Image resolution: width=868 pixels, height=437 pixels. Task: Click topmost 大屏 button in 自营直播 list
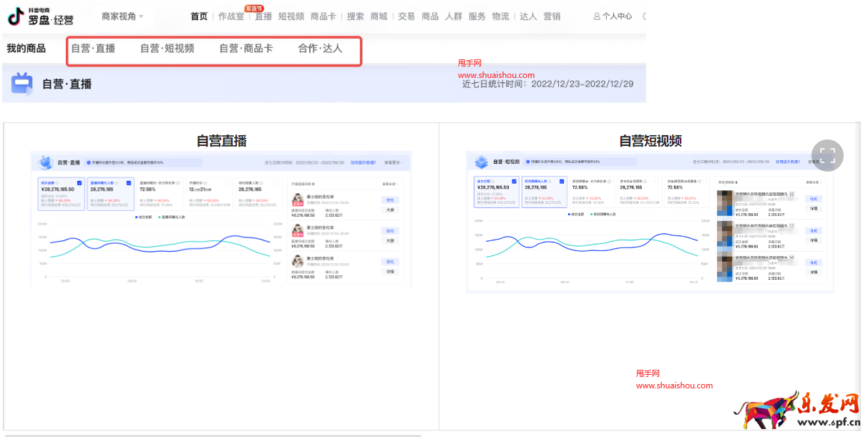click(390, 210)
